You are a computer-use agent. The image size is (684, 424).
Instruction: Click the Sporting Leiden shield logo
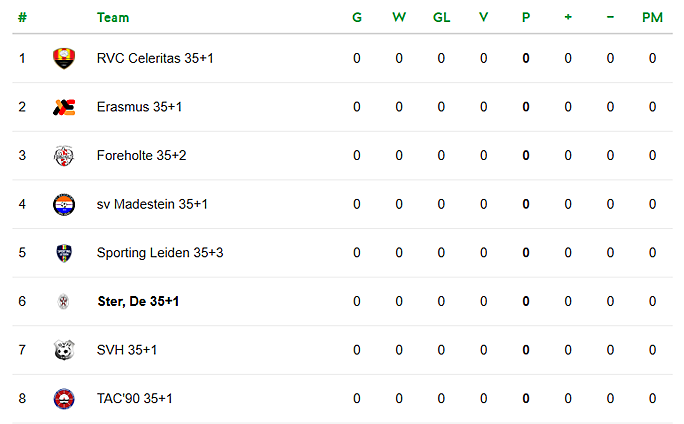[64, 253]
